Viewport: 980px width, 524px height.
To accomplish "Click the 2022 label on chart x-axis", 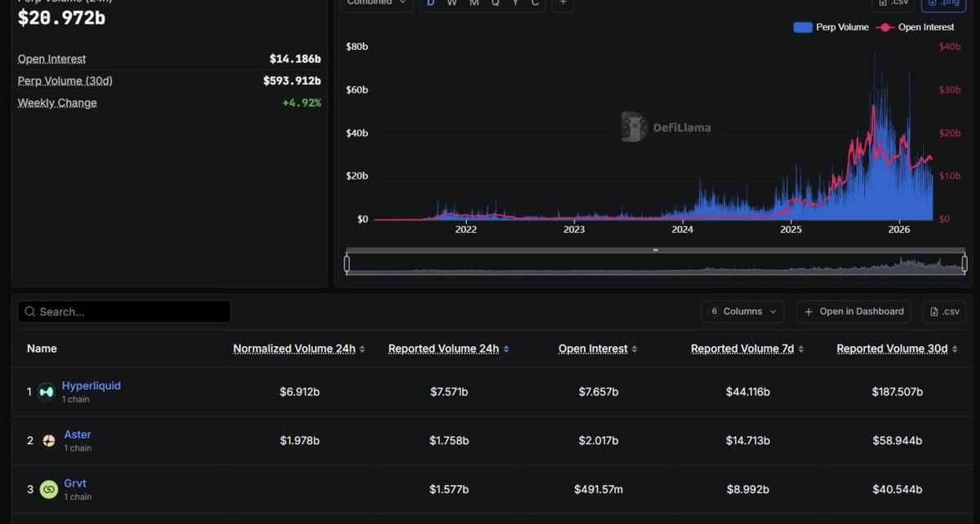I will 465,230.
